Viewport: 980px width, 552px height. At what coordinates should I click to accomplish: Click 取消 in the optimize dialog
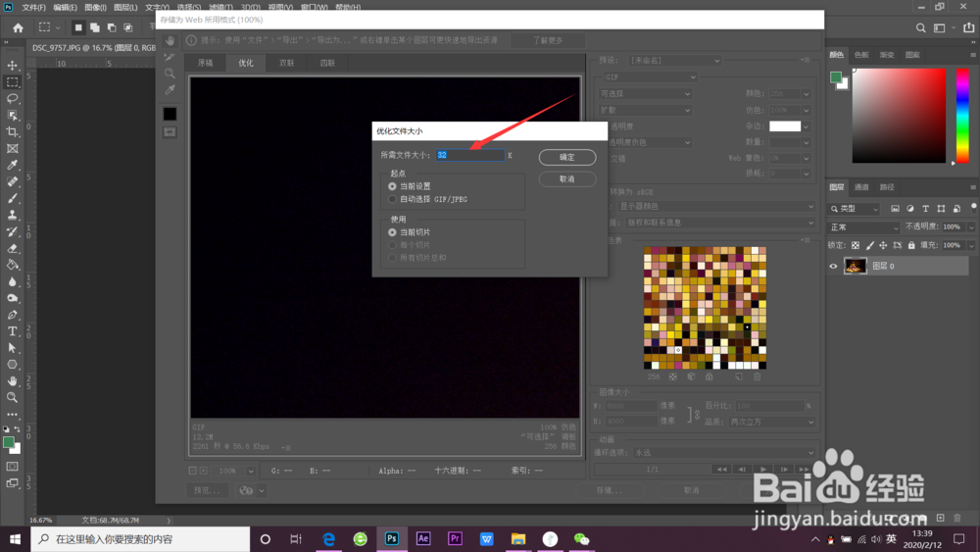click(x=567, y=179)
